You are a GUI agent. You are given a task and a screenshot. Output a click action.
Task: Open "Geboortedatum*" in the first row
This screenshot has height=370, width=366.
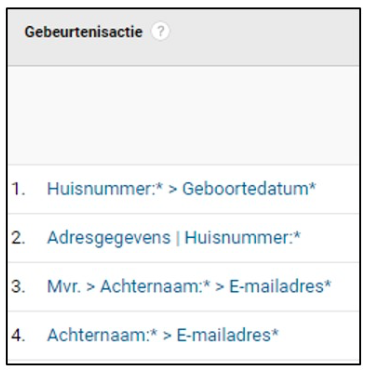[249, 189]
